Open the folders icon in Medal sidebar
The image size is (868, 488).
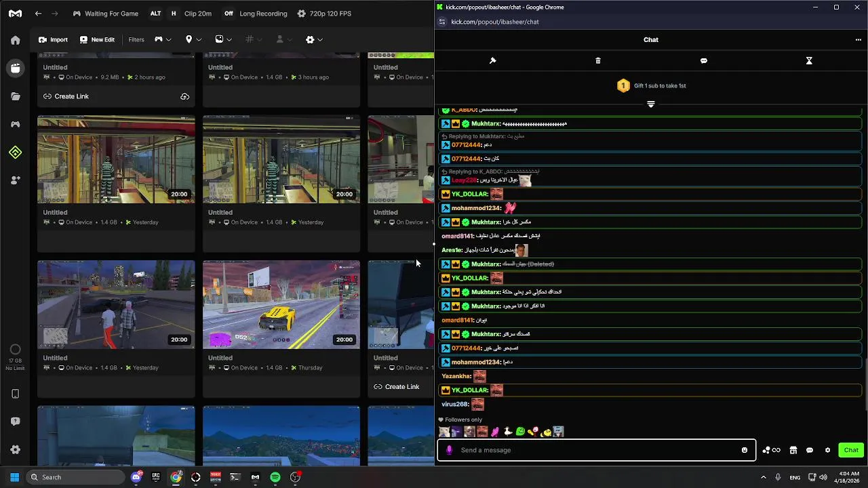tap(15, 96)
